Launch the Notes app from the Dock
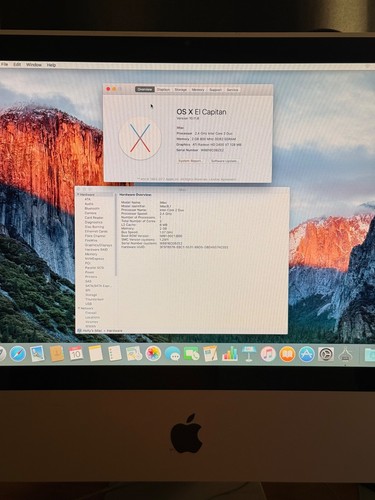This screenshot has width=375, height=500. [x=95, y=354]
